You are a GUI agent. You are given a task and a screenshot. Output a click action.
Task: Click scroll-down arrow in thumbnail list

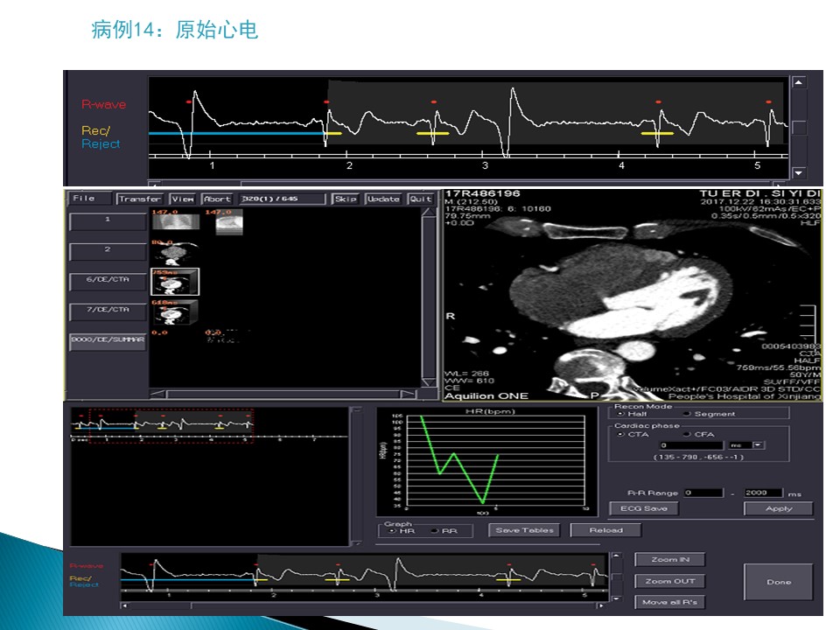click(x=428, y=381)
